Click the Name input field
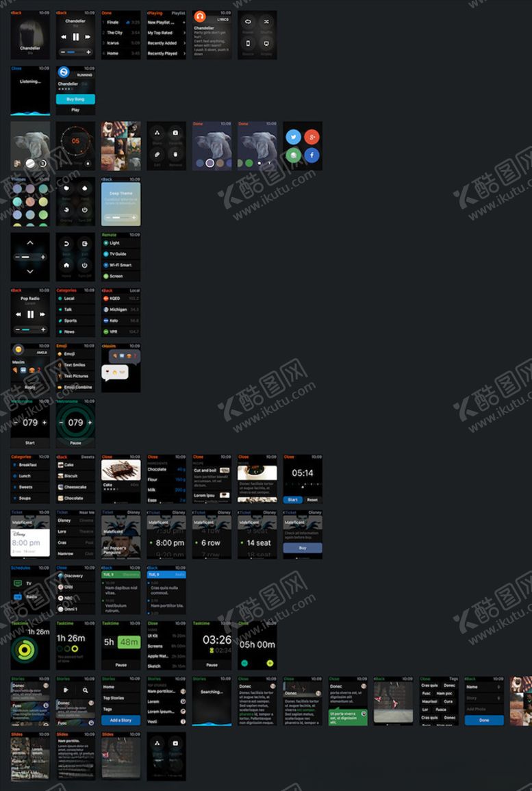 tap(483, 687)
